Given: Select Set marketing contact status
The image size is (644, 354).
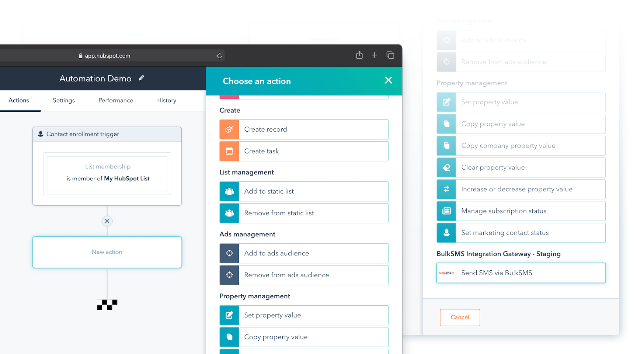Looking at the screenshot, I should [521, 233].
